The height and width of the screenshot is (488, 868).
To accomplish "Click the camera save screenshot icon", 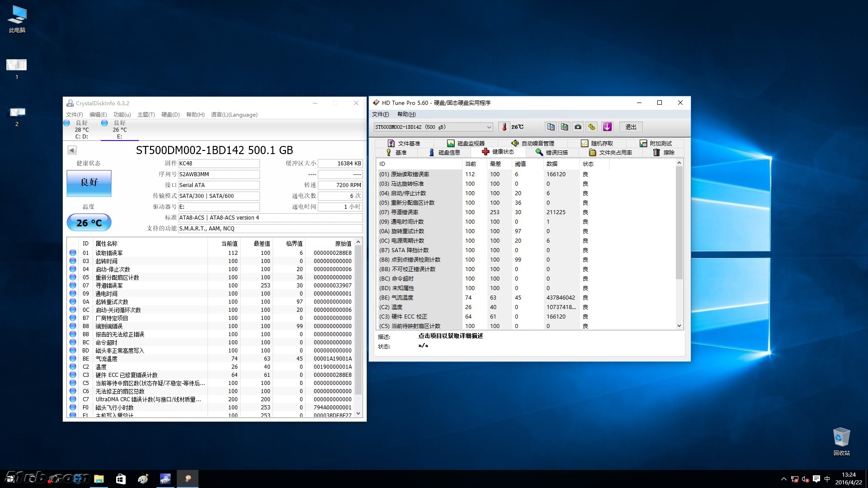I will click(578, 127).
